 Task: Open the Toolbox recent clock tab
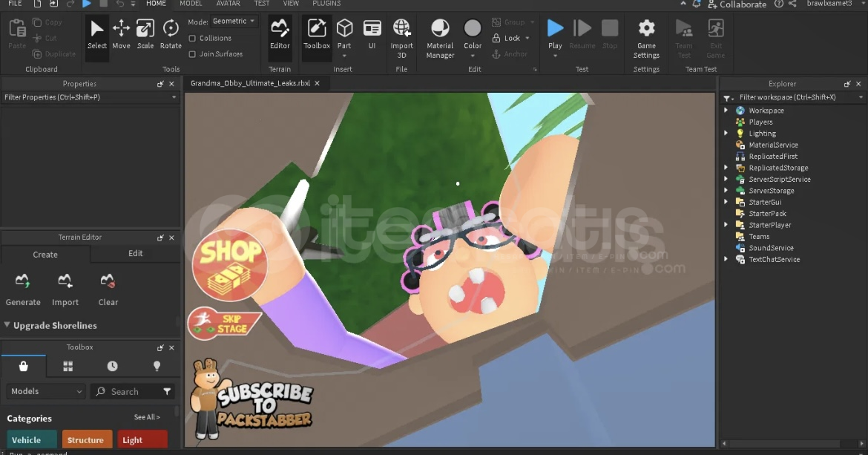[112, 367]
